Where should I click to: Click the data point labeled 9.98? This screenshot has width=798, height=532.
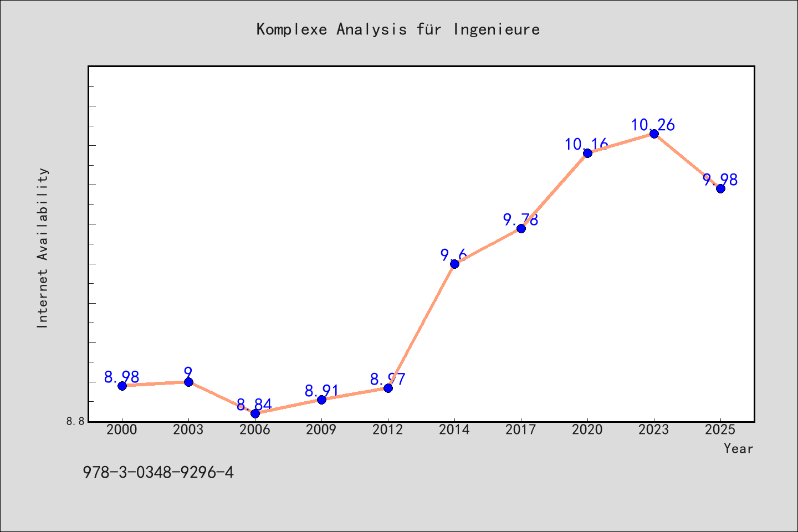pyautogui.click(x=720, y=188)
